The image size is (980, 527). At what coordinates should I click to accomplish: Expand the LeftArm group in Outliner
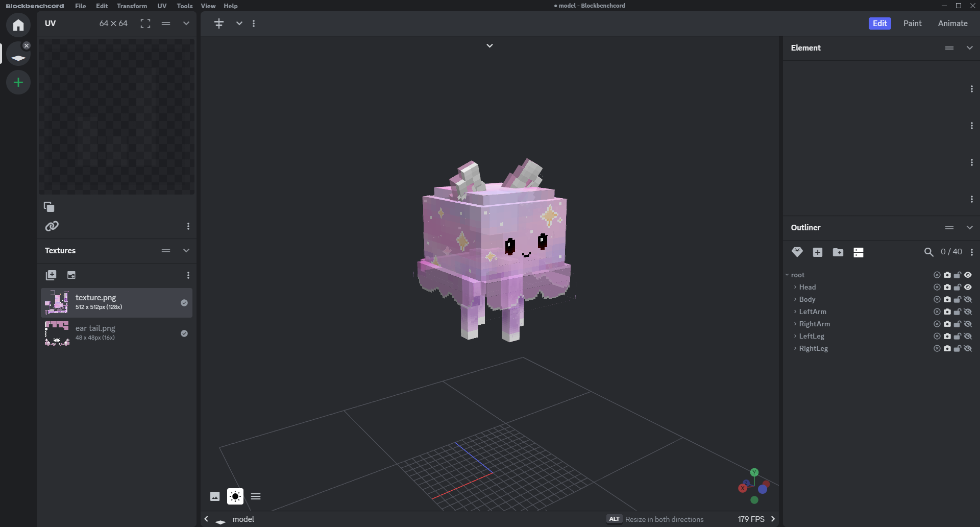tap(795, 312)
